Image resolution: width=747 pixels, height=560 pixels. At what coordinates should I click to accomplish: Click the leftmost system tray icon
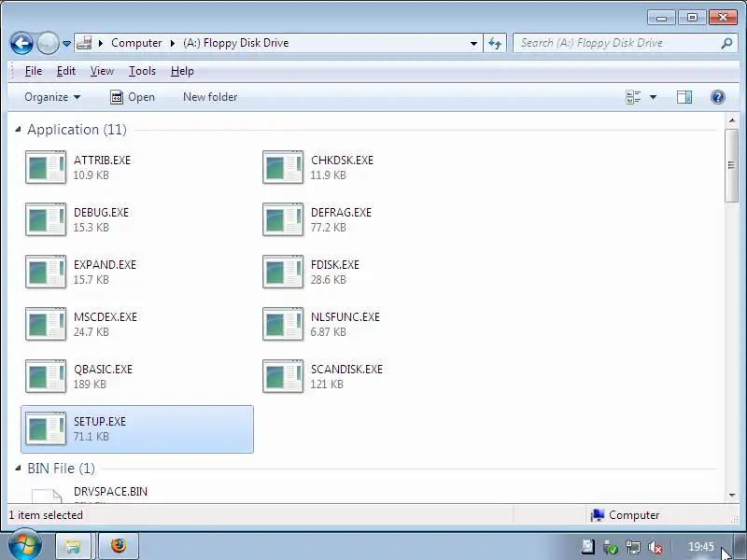point(588,547)
